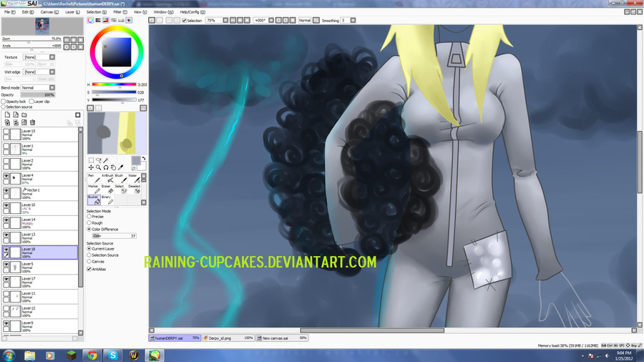Activate the hand pan tool
The height and width of the screenshot is (362, 644).
pyautogui.click(x=113, y=167)
